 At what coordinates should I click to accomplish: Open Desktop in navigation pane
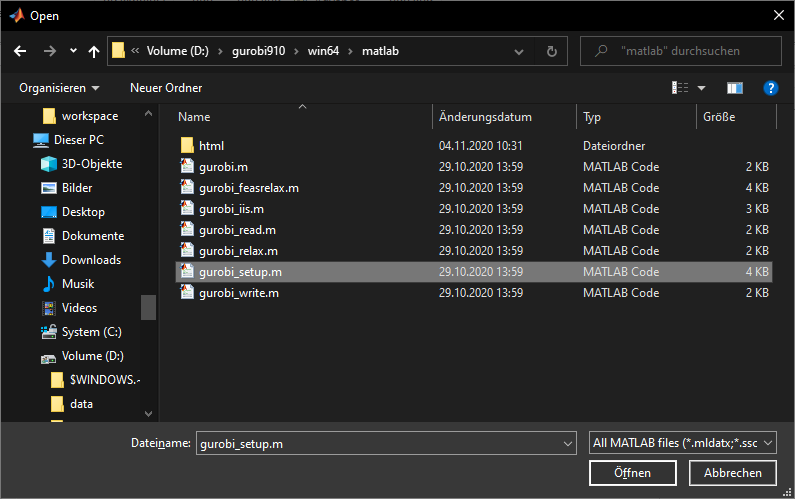click(83, 212)
